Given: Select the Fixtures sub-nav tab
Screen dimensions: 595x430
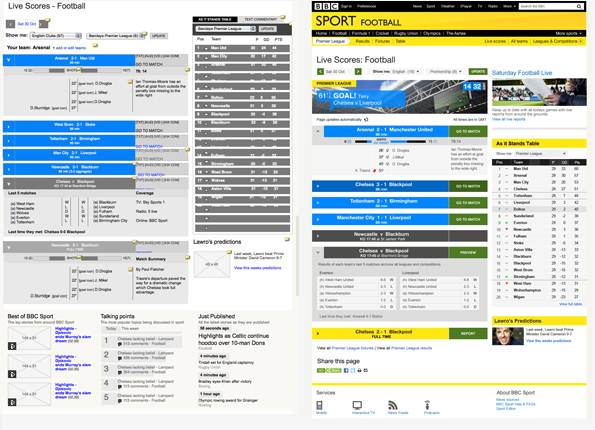Looking at the screenshot, I should (382, 41).
